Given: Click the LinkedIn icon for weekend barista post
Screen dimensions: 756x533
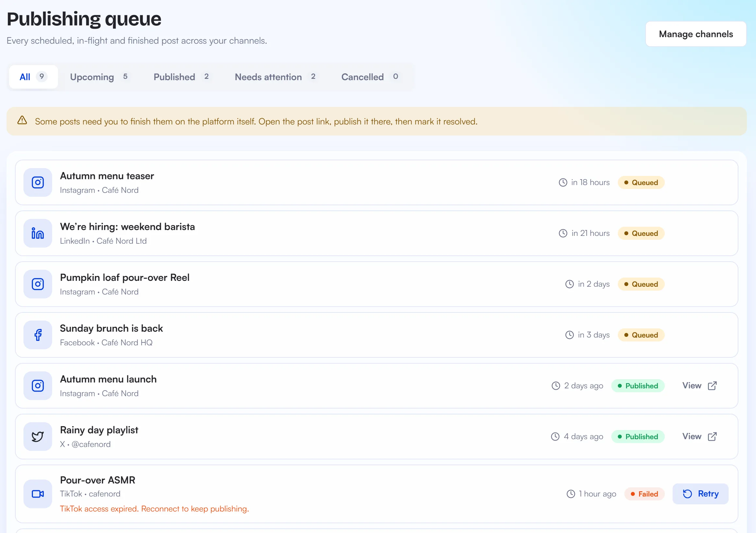Looking at the screenshot, I should click(x=38, y=233).
